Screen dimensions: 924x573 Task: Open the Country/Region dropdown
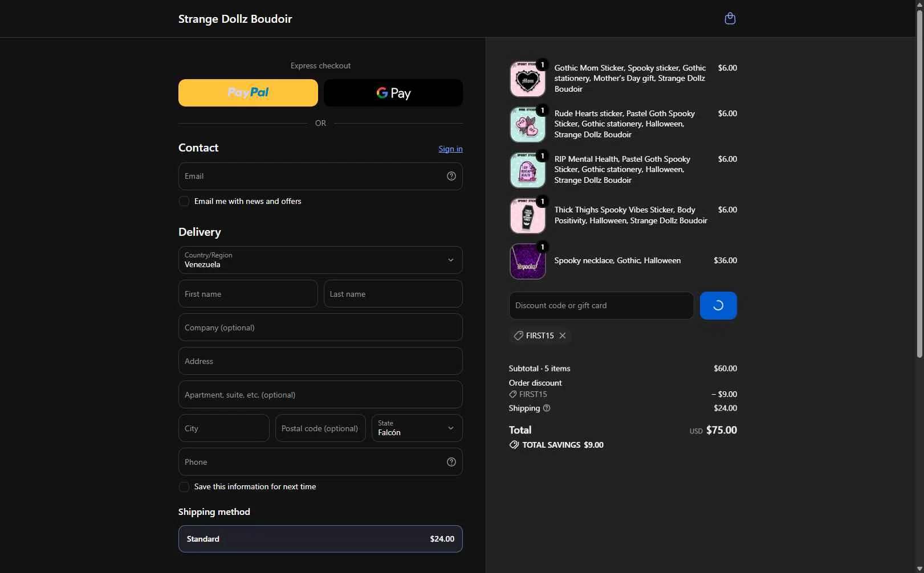coord(320,260)
